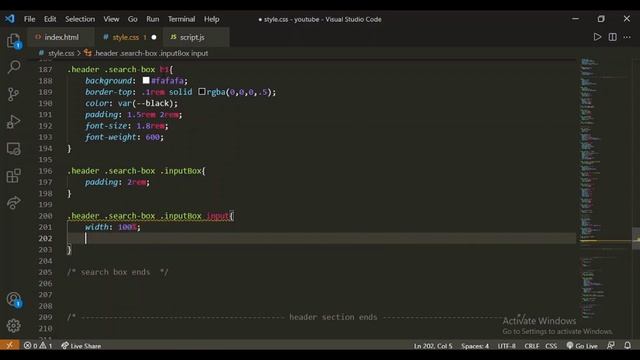The width and height of the screenshot is (640, 360).
Task: Open the remote window status icon
Action: coord(9,345)
